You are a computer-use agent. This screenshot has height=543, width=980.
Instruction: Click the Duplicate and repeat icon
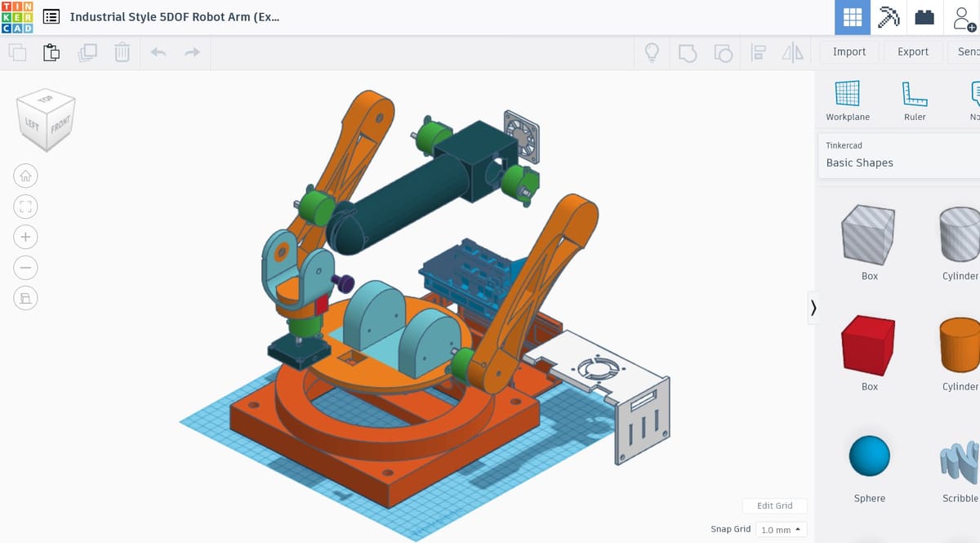point(87,53)
